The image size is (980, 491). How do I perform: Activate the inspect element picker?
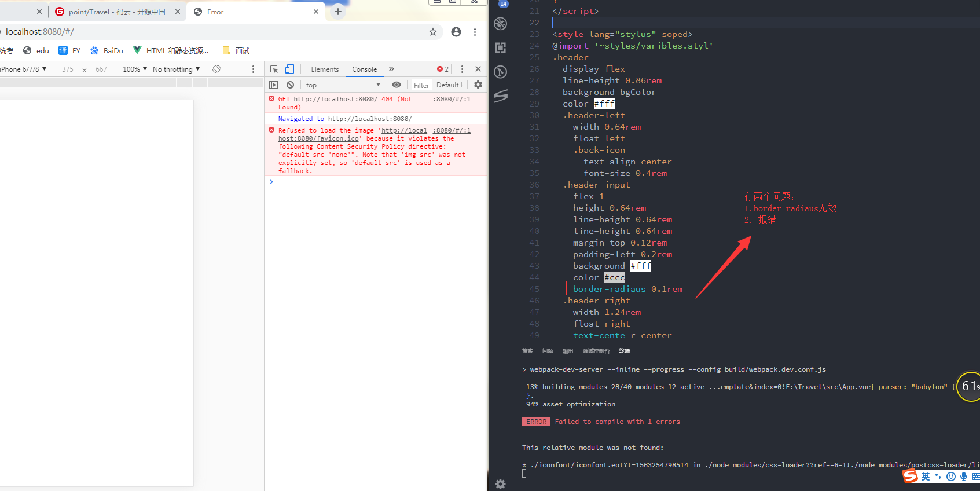tap(274, 69)
